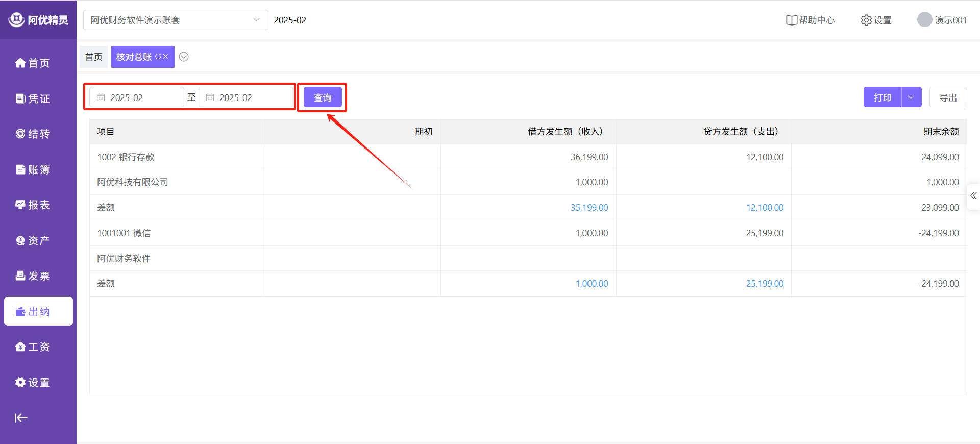980x444 pixels.
Task: Open the 发票 invoice sidebar icon
Action: pyautogui.click(x=20, y=276)
